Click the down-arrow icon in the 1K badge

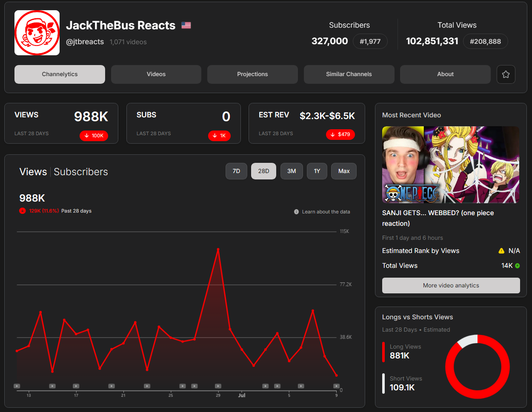click(x=215, y=136)
